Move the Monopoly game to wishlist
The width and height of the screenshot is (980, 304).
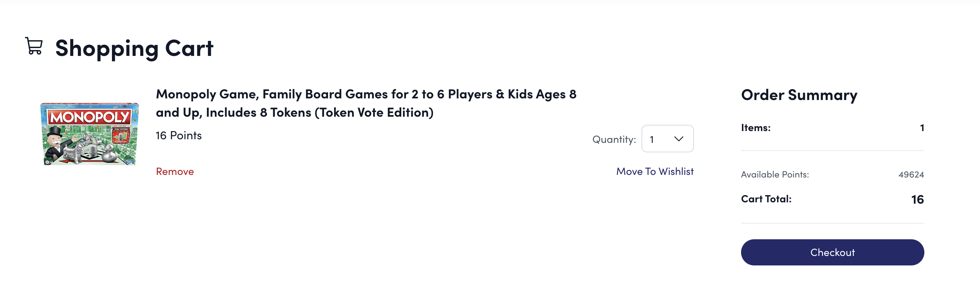pyautogui.click(x=654, y=172)
